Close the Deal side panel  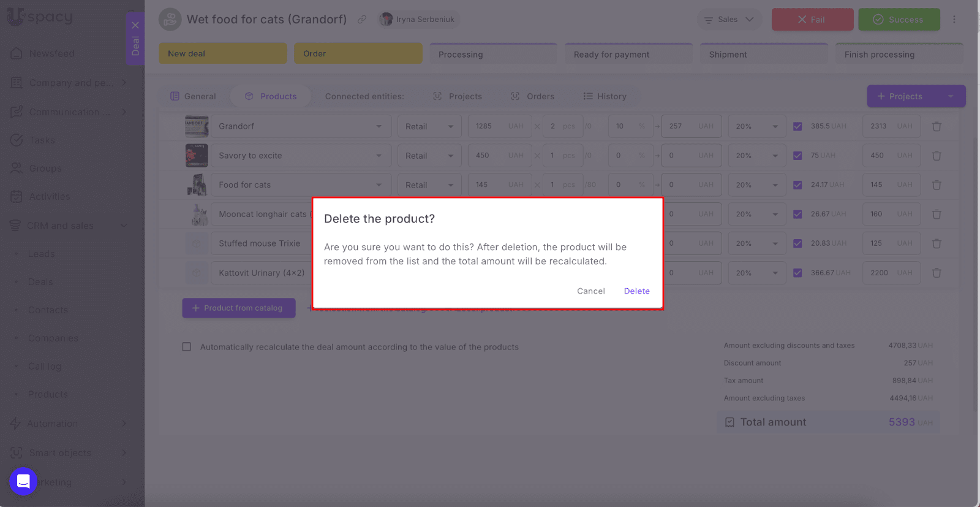point(135,25)
